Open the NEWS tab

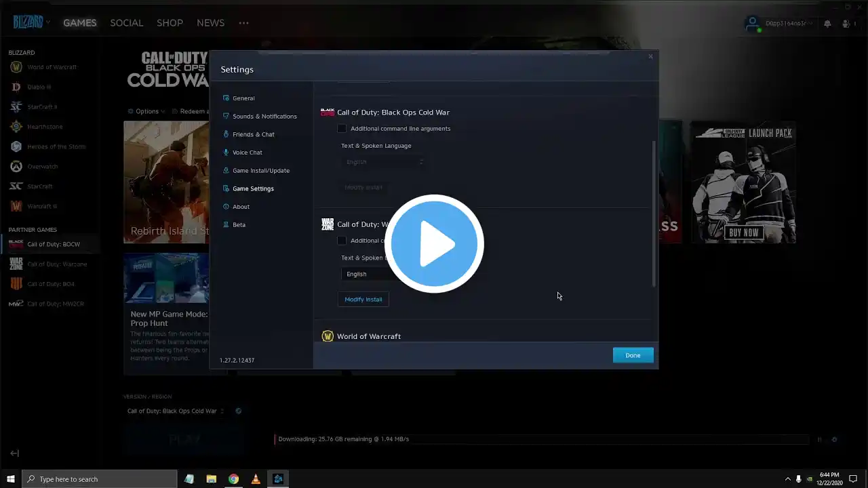pos(210,23)
